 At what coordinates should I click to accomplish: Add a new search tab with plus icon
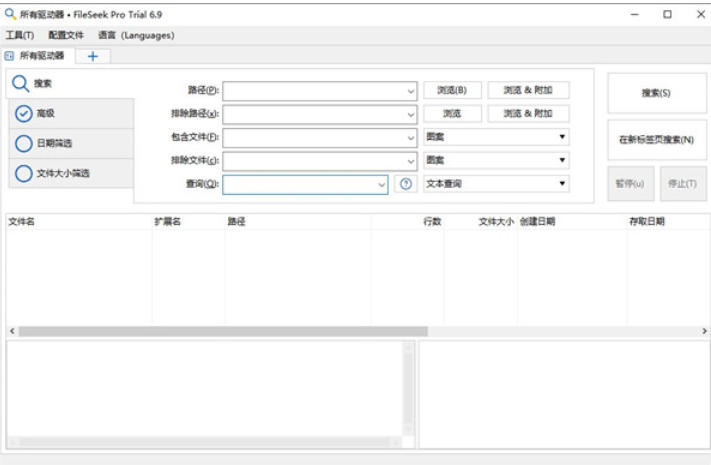point(93,56)
